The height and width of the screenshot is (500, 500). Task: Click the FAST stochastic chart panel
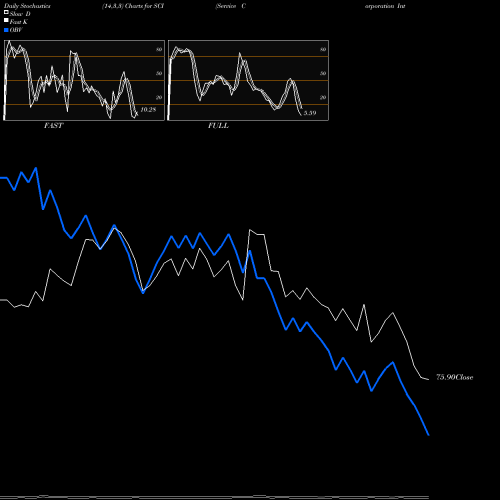click(x=84, y=80)
